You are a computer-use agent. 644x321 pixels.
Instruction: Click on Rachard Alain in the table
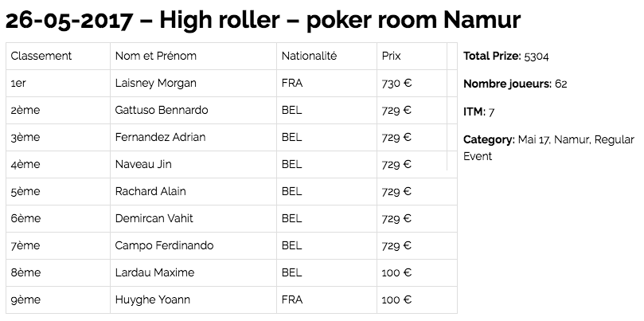coord(150,192)
